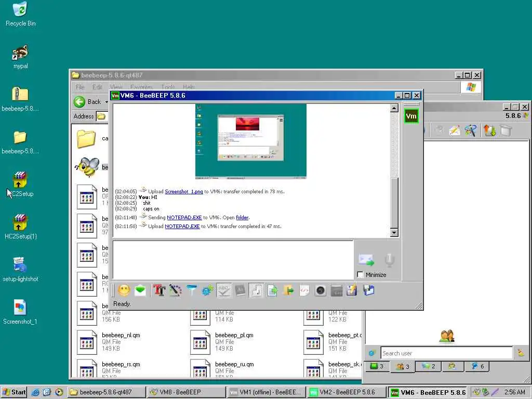Viewport: 532px width, 399px height.
Task: Click the blue icon left of Search user
Action: click(372, 353)
